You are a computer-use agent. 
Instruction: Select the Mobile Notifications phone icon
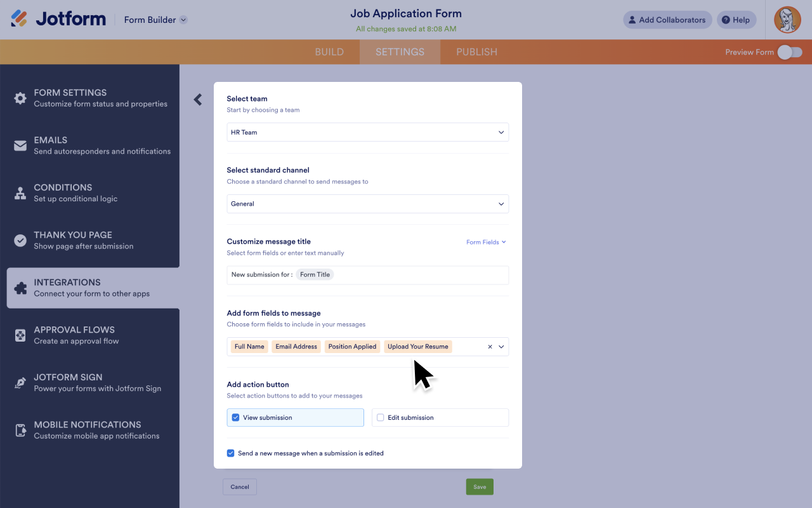pos(20,429)
